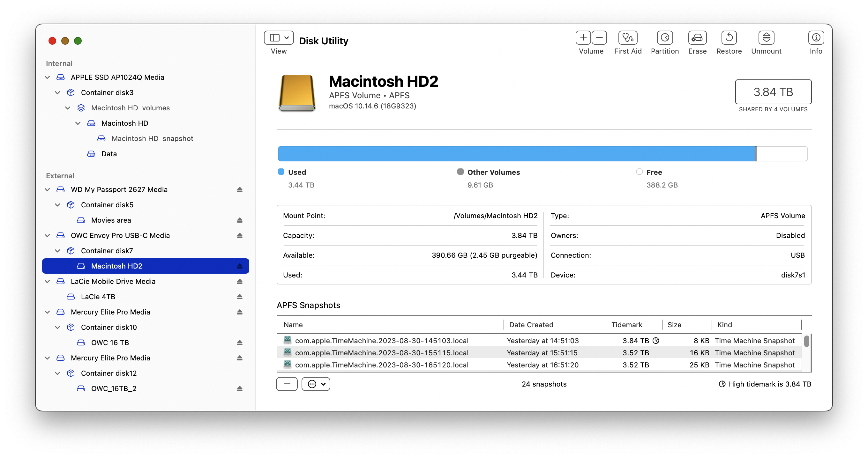Viewport: 868px width, 458px height.
Task: Add a volume with plus icon
Action: [x=583, y=38]
